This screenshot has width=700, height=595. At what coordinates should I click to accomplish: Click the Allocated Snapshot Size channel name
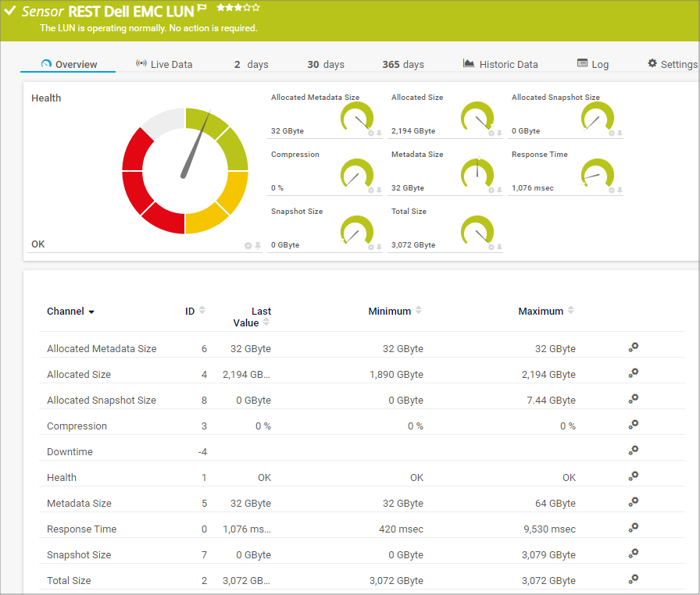(102, 400)
